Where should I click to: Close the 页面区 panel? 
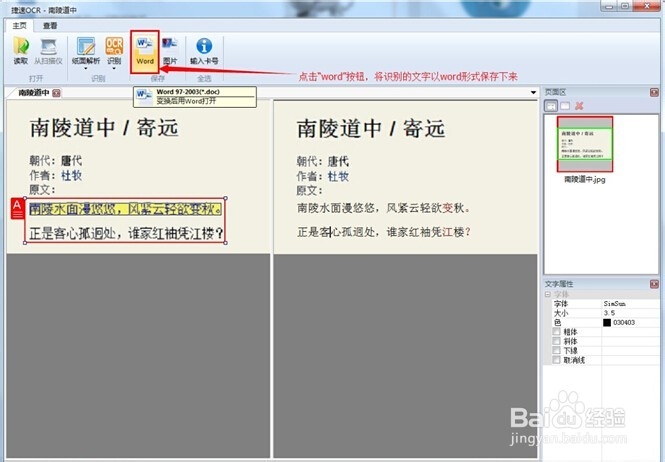654,92
